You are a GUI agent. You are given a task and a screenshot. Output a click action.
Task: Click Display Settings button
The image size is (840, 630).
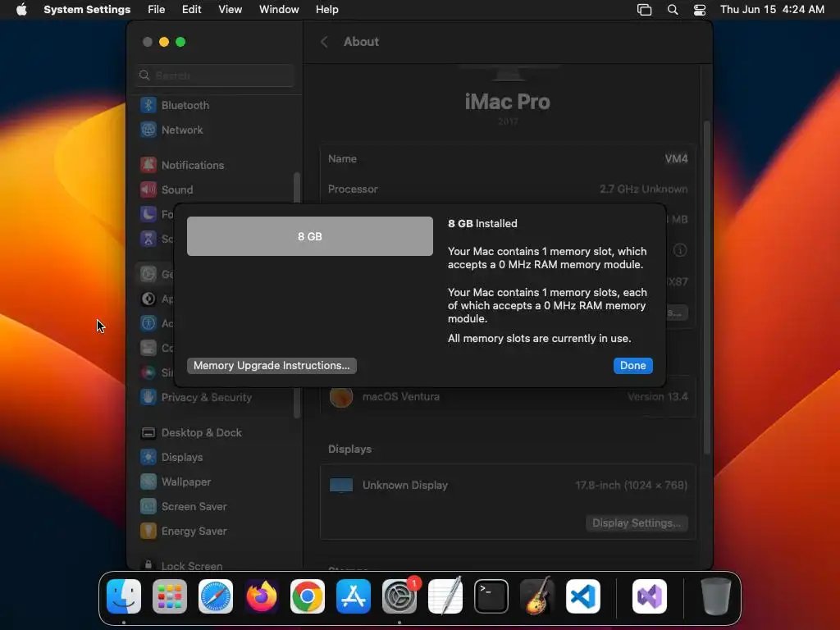(636, 523)
